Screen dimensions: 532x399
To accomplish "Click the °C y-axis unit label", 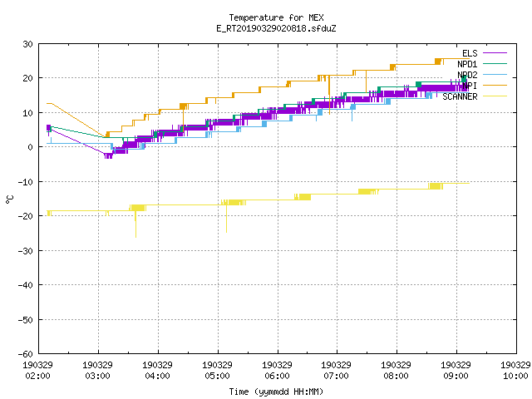I will coord(9,199).
